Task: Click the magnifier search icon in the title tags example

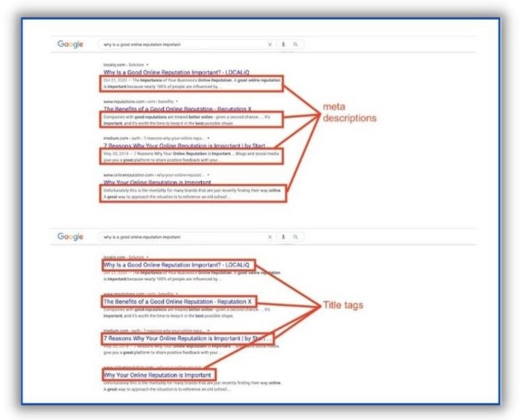Action: pos(295,236)
